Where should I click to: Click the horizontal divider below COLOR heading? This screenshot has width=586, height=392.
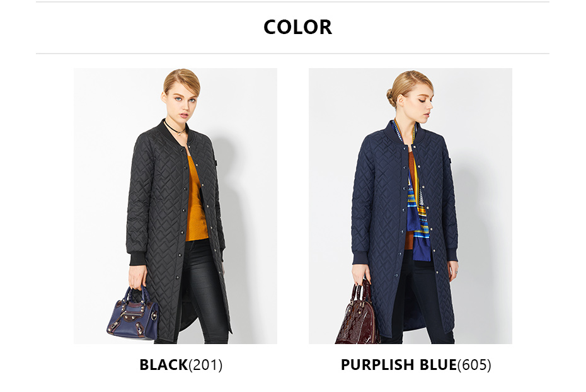click(292, 54)
